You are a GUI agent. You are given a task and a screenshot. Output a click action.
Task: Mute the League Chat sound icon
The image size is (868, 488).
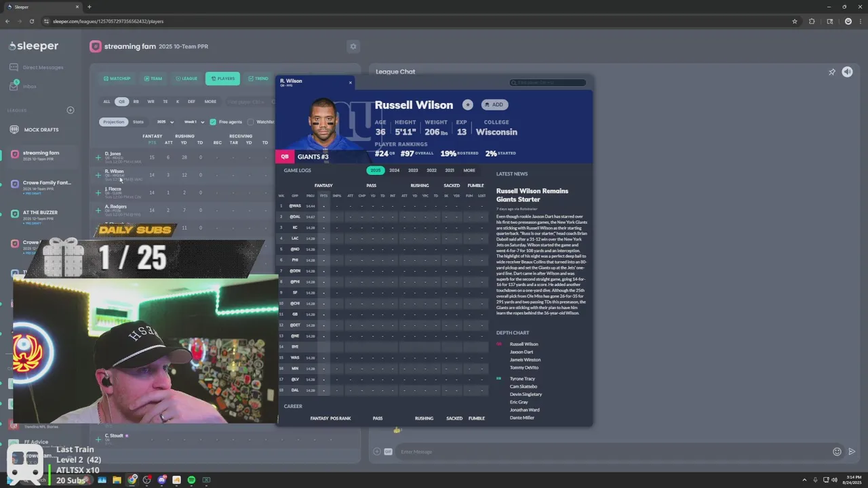847,72
